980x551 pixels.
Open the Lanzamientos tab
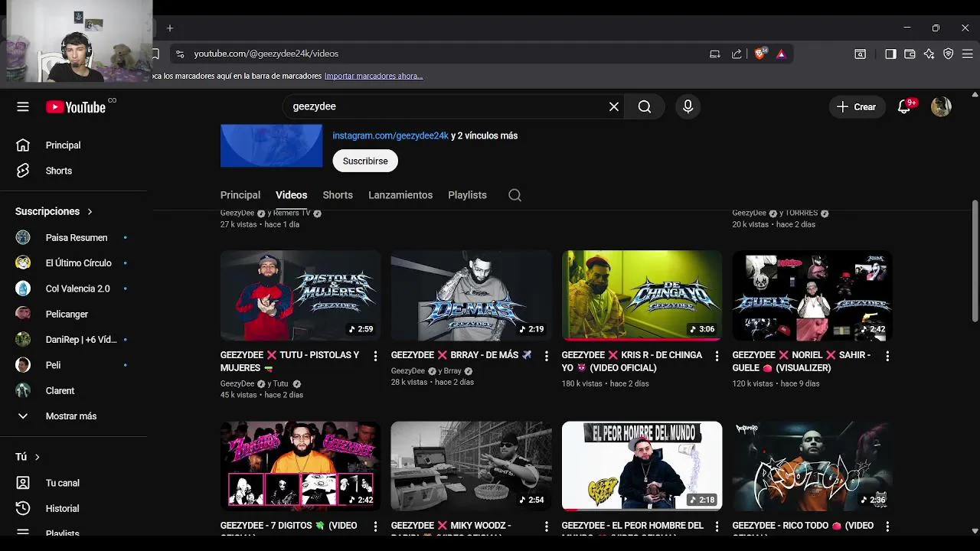[x=400, y=195]
